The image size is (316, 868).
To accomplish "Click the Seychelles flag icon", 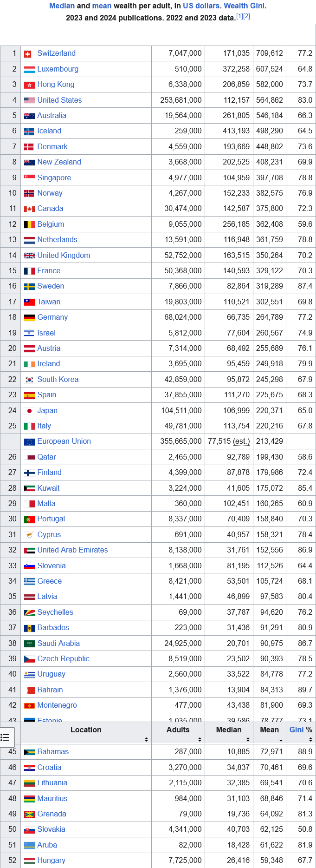I will (x=29, y=612).
